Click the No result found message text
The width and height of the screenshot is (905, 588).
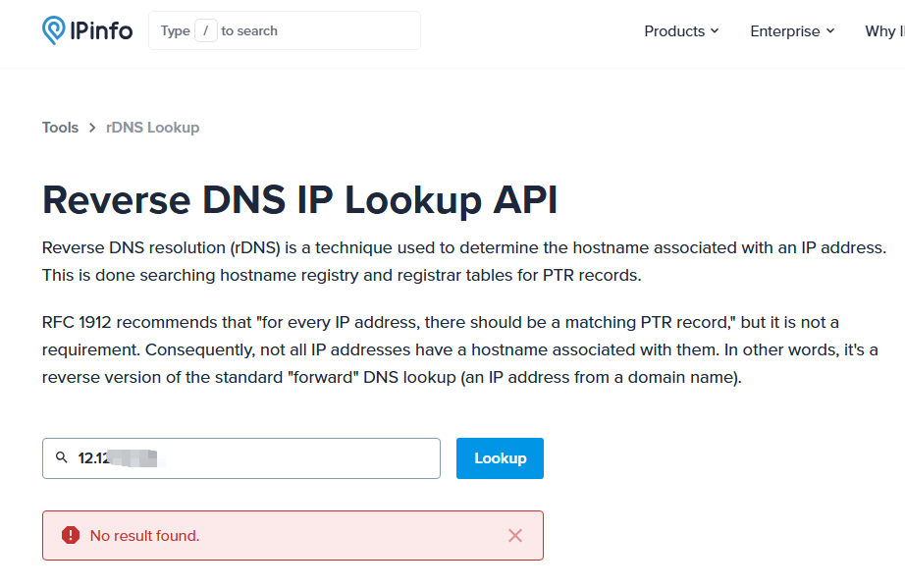(x=145, y=536)
